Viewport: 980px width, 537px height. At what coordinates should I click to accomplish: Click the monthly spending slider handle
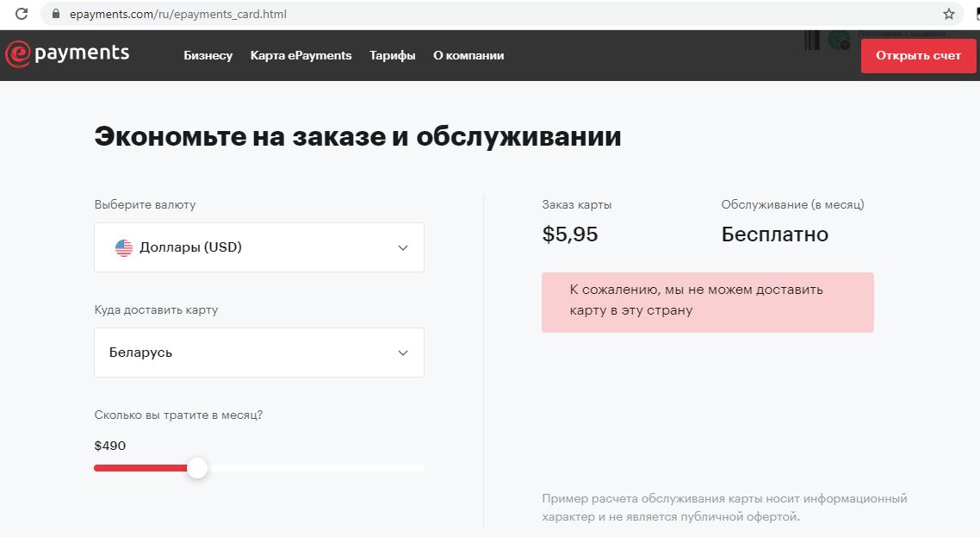[197, 468]
